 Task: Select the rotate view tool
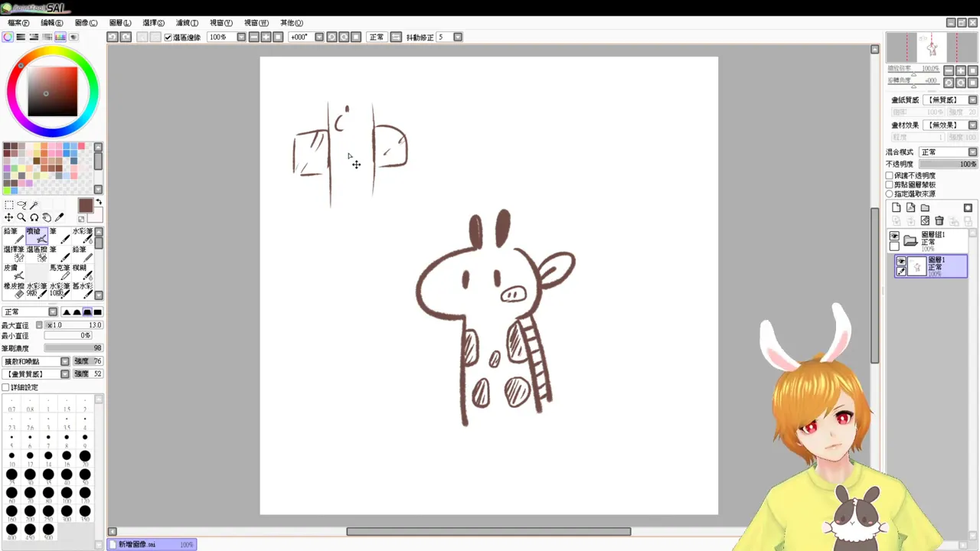click(34, 217)
